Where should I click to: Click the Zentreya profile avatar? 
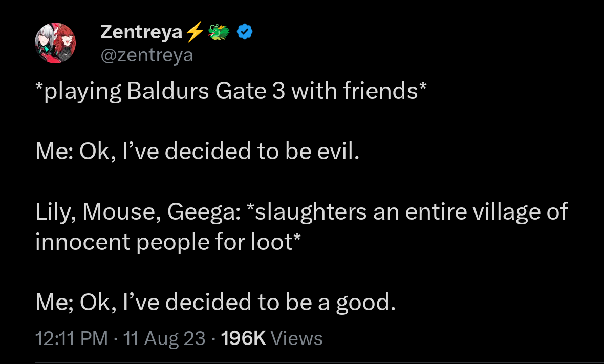(55, 43)
